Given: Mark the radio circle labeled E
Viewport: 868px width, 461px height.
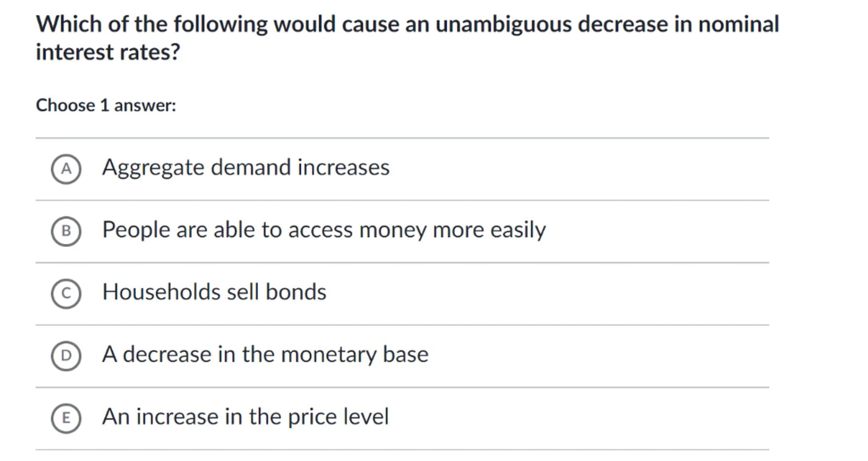Looking at the screenshot, I should 66,418.
